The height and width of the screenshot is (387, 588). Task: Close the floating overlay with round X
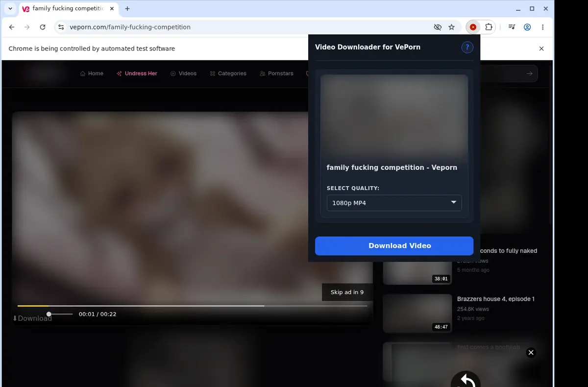531,352
